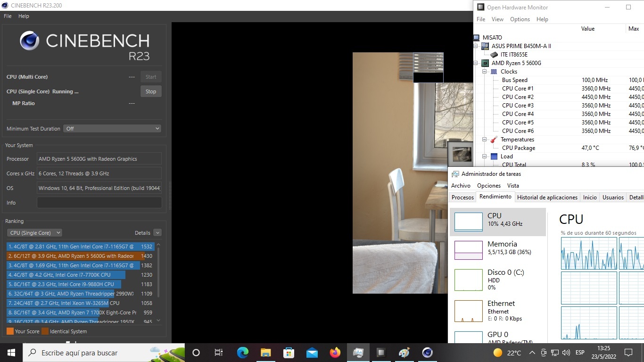
Task: Select ranking entry Intel Core i7-7700K
Action: [80, 275]
